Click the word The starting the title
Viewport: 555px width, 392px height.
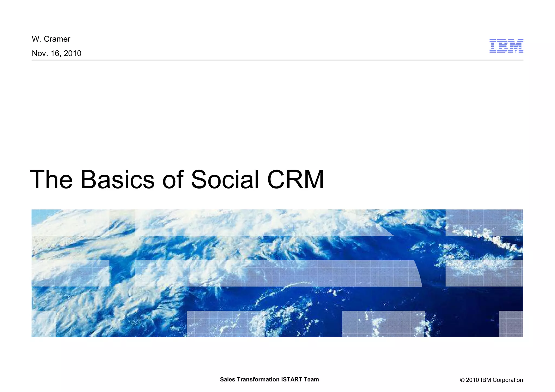point(51,179)
